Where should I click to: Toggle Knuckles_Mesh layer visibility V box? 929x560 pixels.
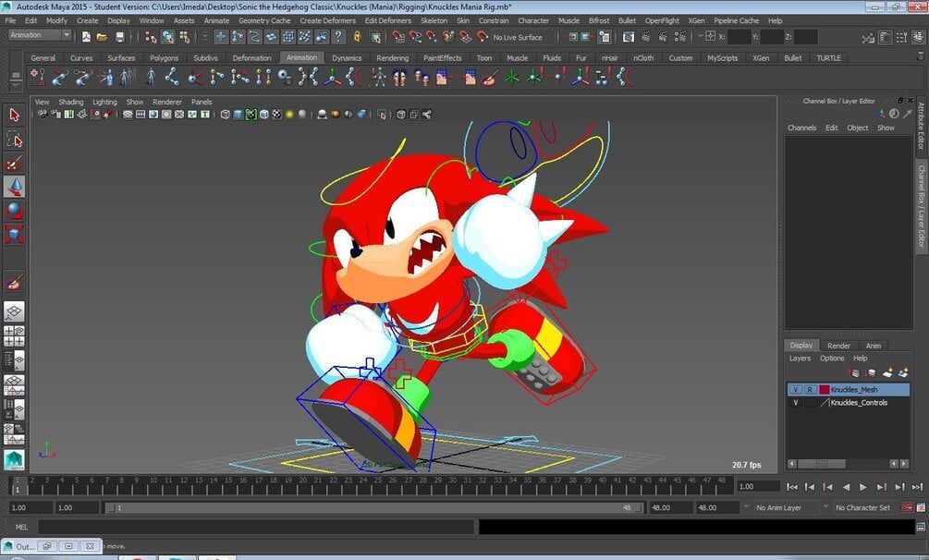(x=796, y=389)
